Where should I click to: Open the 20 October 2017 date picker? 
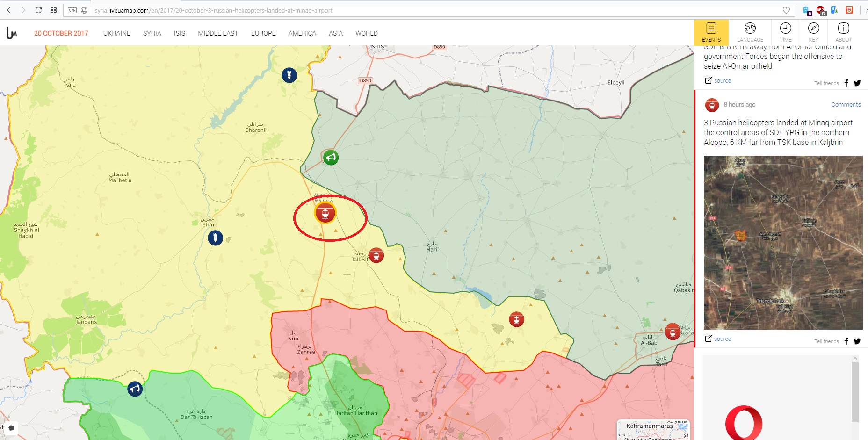tap(61, 33)
